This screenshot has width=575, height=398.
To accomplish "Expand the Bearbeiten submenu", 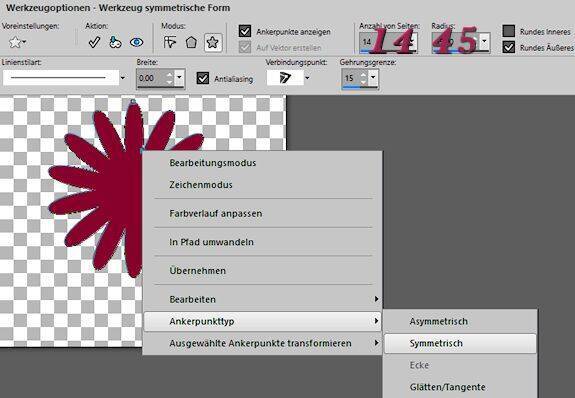I will tap(262, 299).
